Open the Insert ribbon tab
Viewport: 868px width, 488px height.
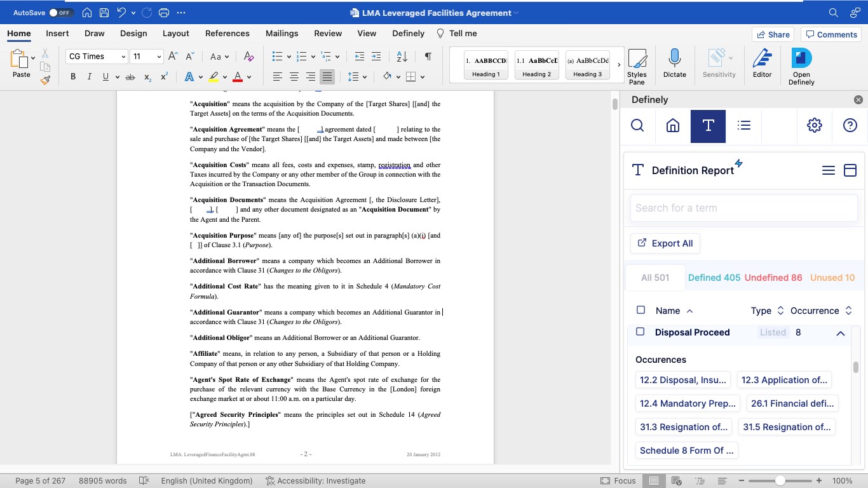click(x=57, y=33)
